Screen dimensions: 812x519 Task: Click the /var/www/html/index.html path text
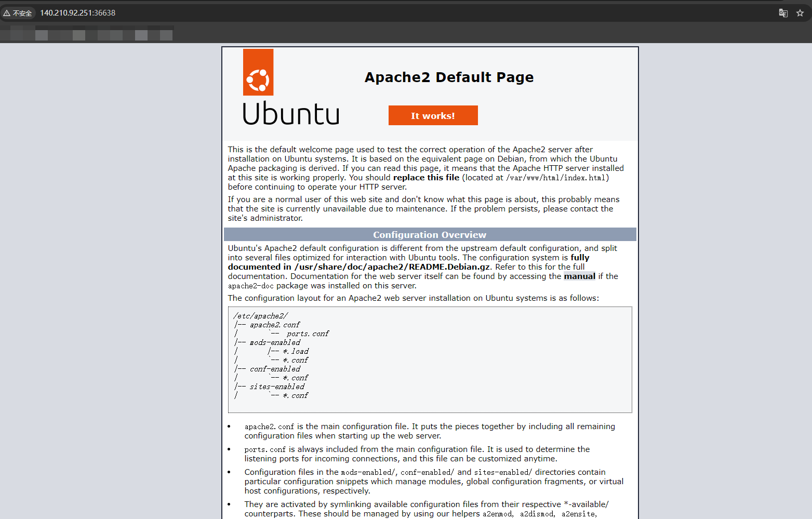(x=556, y=178)
